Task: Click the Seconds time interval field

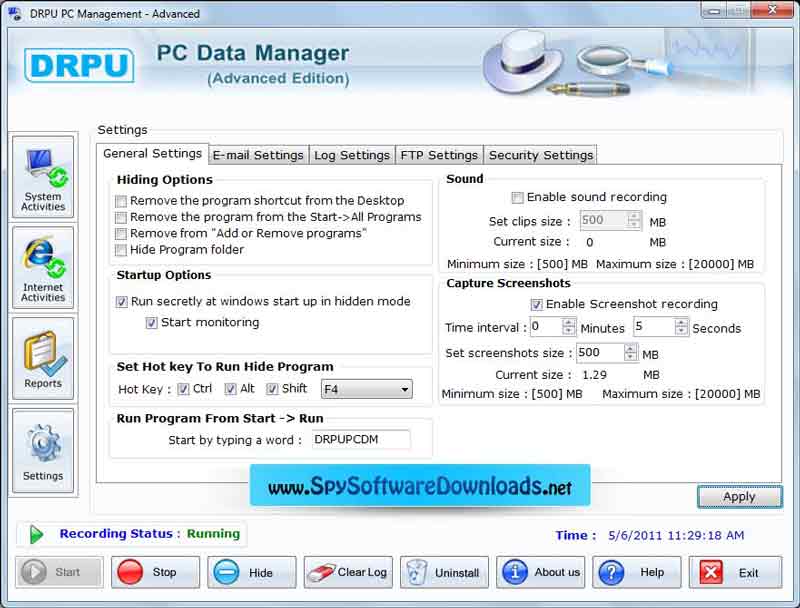Action: [x=655, y=326]
